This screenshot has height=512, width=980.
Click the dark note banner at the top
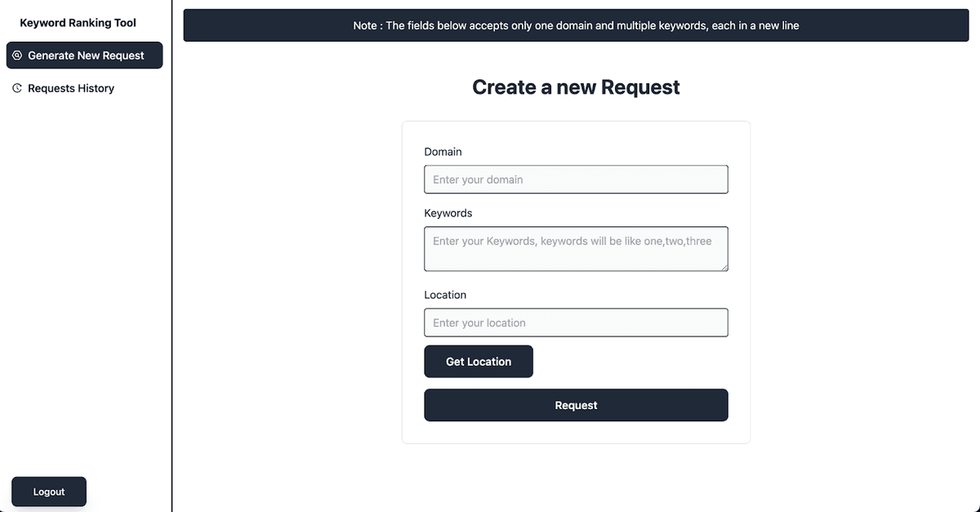(x=576, y=25)
